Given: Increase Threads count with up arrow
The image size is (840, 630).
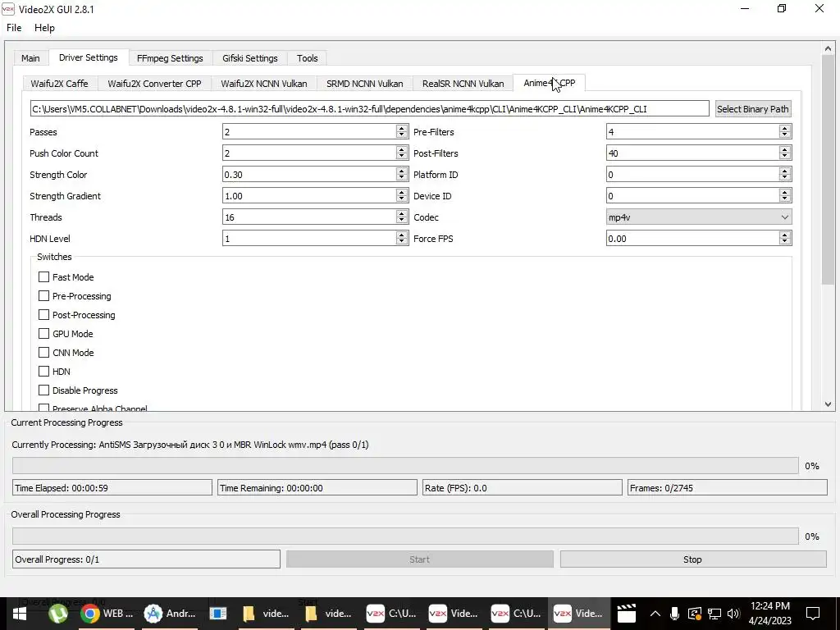Looking at the screenshot, I should point(402,214).
